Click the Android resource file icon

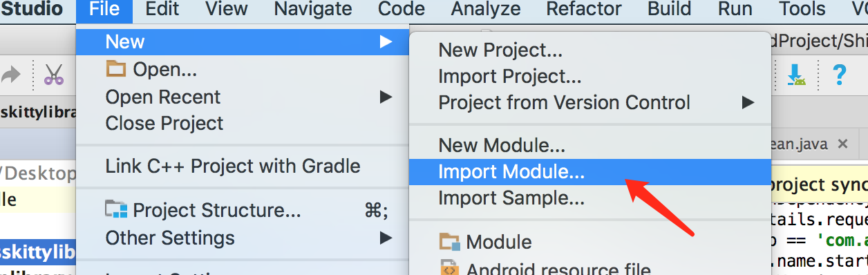click(450, 269)
